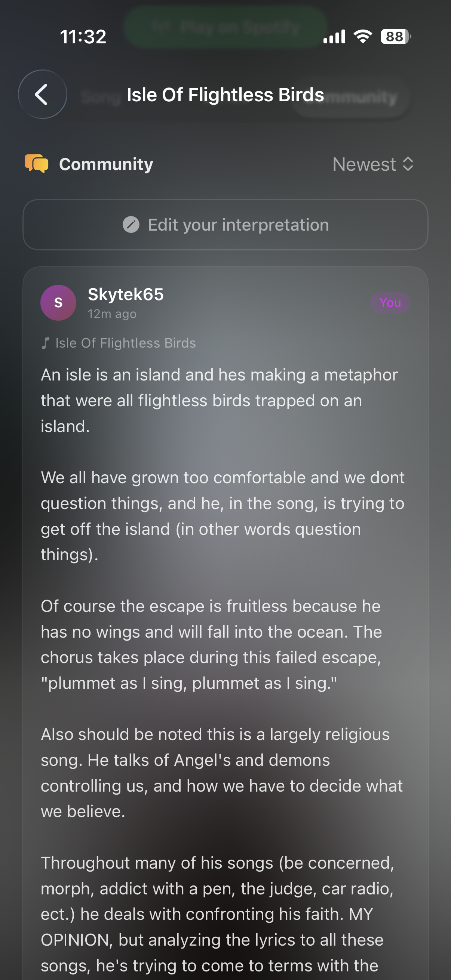Image resolution: width=451 pixels, height=980 pixels.
Task: Tap the 12m ago timestamp
Action: pos(112,314)
